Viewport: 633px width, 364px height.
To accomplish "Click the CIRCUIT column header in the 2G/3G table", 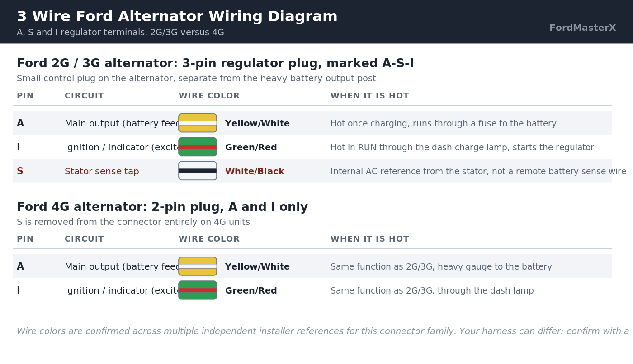I will 84,96.
